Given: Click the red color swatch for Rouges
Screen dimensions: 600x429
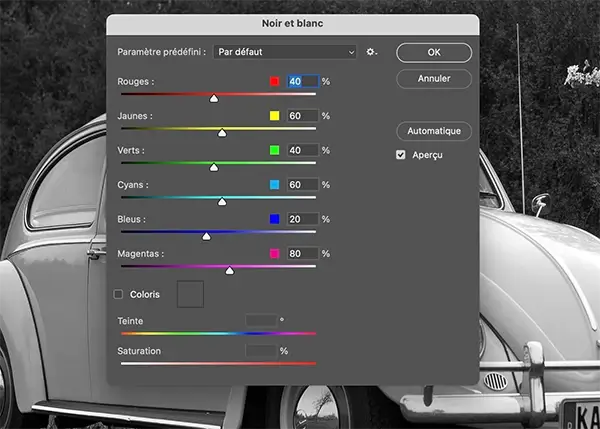Looking at the screenshot, I should pos(275,82).
